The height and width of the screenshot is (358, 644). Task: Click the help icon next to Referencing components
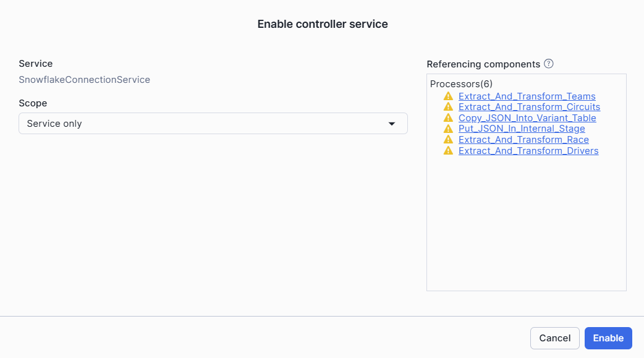[551, 64]
